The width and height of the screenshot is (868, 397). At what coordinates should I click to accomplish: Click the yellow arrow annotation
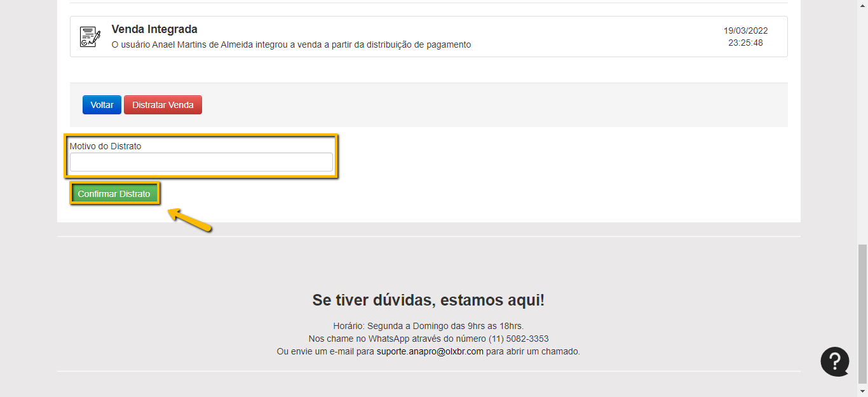click(189, 220)
